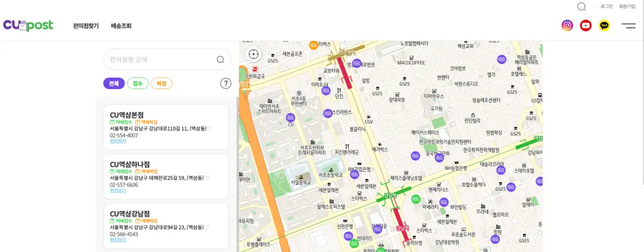Click the 강남대성학원 label on map
644x252 pixels.
[447, 242]
